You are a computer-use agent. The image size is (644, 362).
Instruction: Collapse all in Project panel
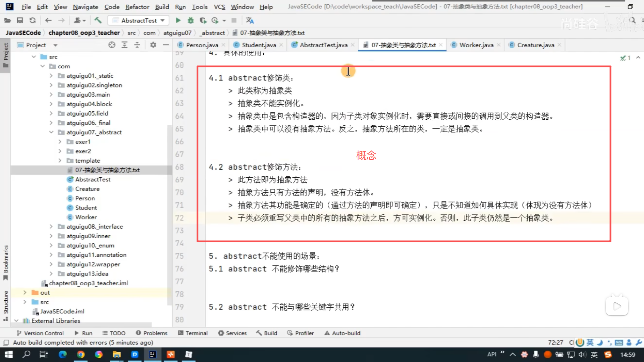click(x=137, y=45)
